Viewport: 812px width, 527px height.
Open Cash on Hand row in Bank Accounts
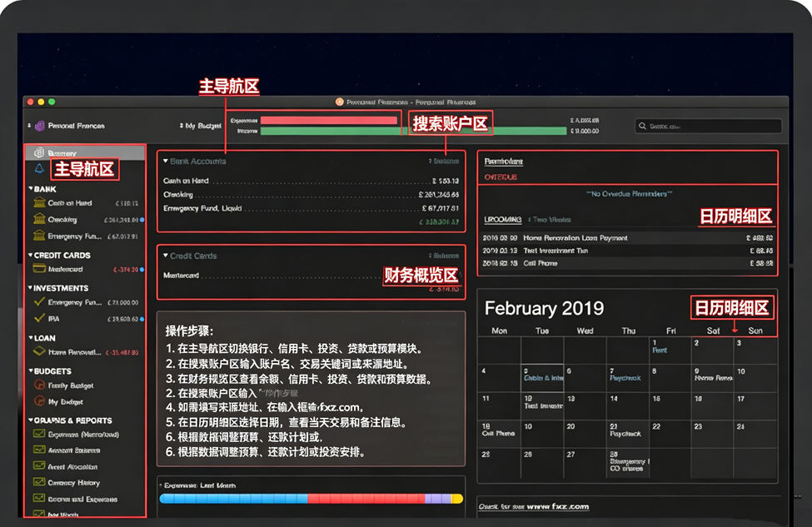pos(311,181)
